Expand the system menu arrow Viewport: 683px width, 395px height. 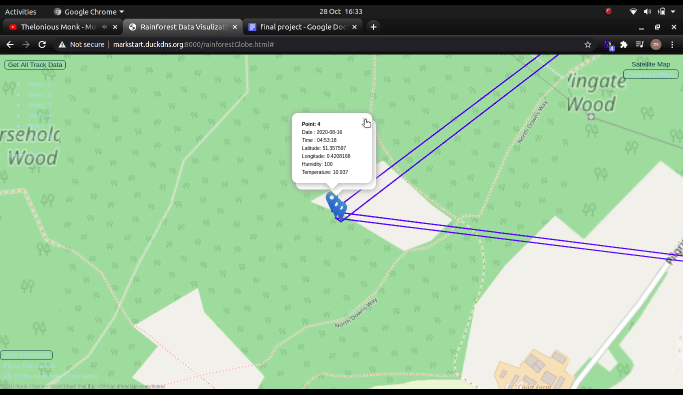click(x=673, y=12)
